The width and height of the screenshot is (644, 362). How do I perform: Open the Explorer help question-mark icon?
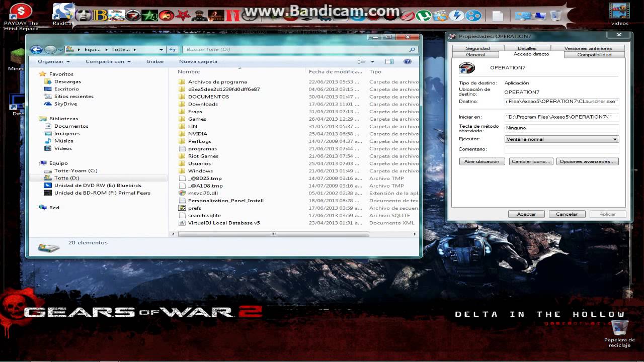pos(408,61)
